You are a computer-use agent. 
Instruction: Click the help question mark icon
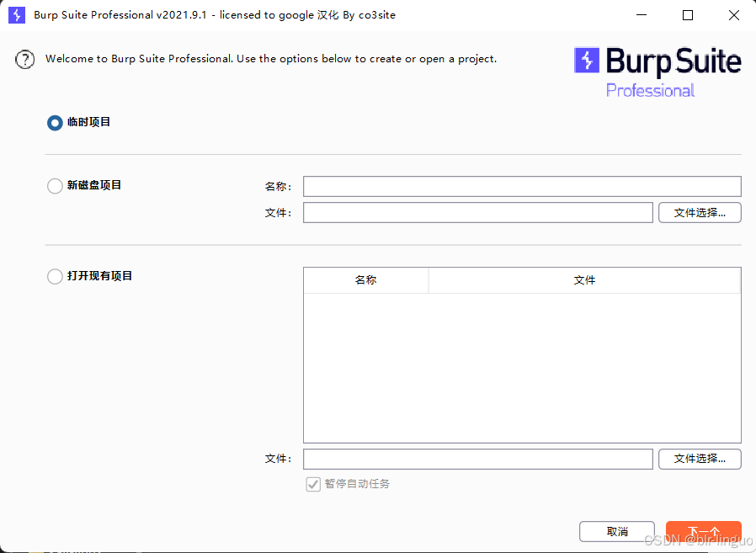(x=24, y=59)
